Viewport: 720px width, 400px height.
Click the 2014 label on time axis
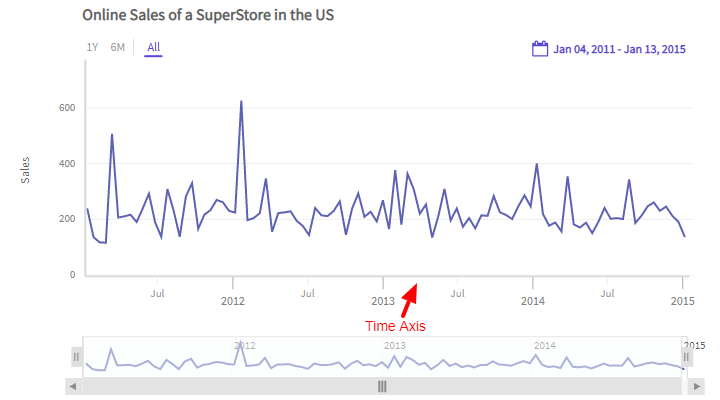533,300
